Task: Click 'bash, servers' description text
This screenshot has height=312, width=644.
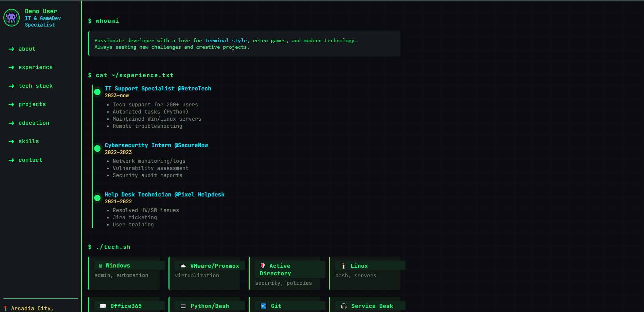Action: pos(356,276)
